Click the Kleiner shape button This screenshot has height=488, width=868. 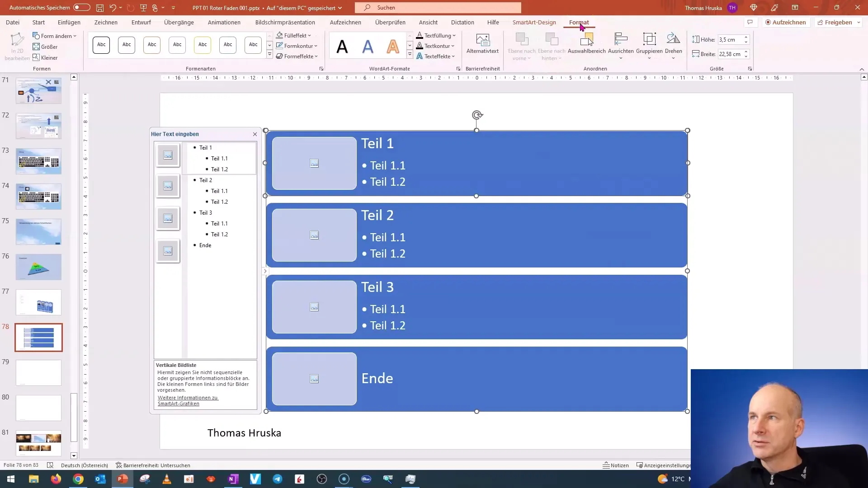pos(45,58)
